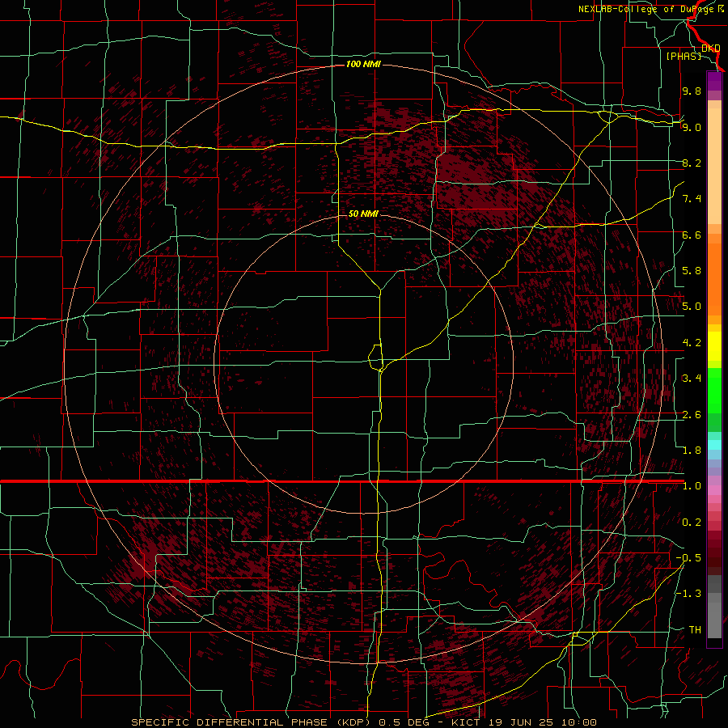The image size is (728, 728).
Task: Click the -0.5 color scale value
Action: [x=688, y=558]
